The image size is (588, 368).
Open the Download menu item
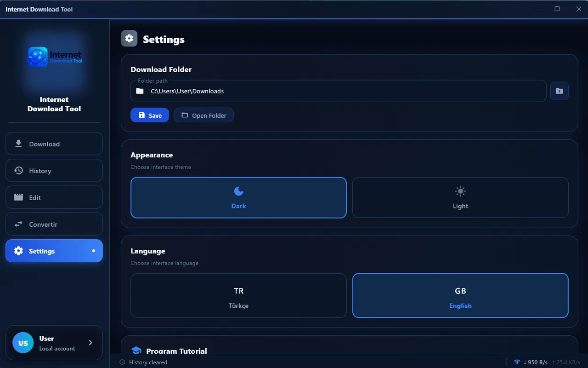[x=54, y=144]
